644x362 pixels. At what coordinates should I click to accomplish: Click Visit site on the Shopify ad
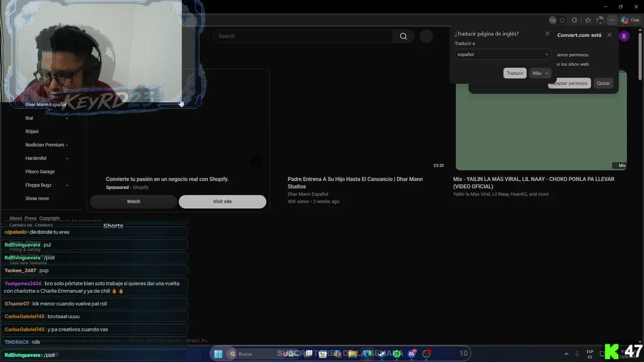pos(222,202)
